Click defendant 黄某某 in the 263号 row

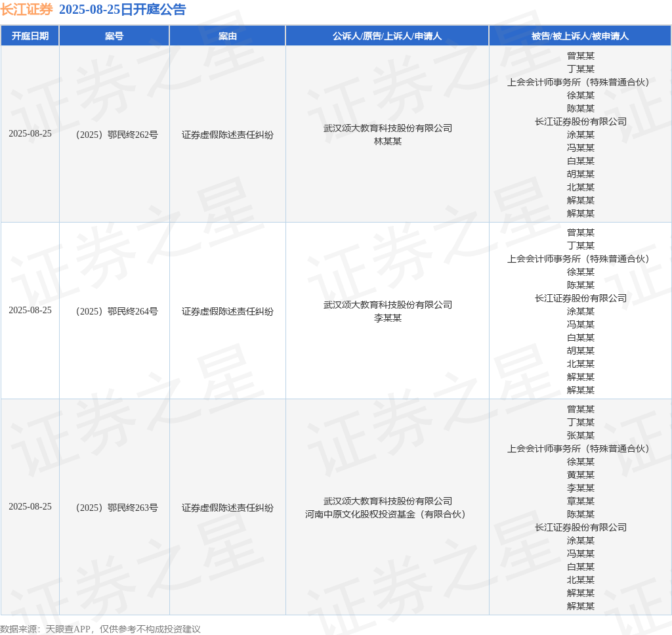[581, 475]
